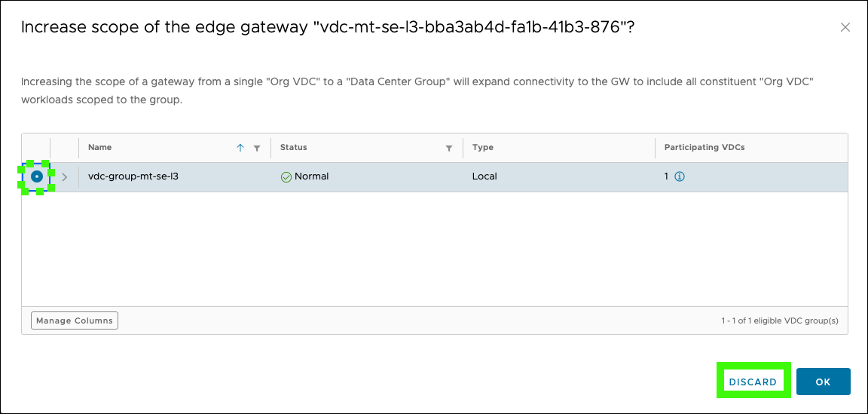Expand the vdc-group-mt-se-l3 row details
This screenshot has height=414, width=868.
point(65,176)
